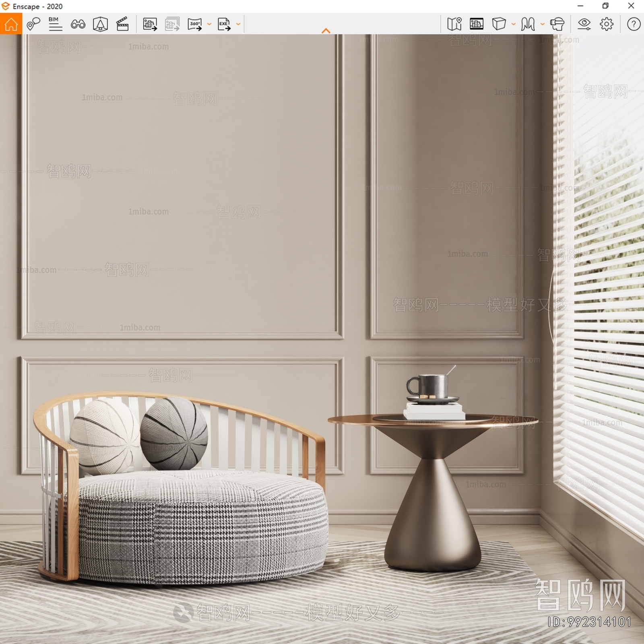Open the Help question mark icon
The image size is (644, 644).
point(634,24)
